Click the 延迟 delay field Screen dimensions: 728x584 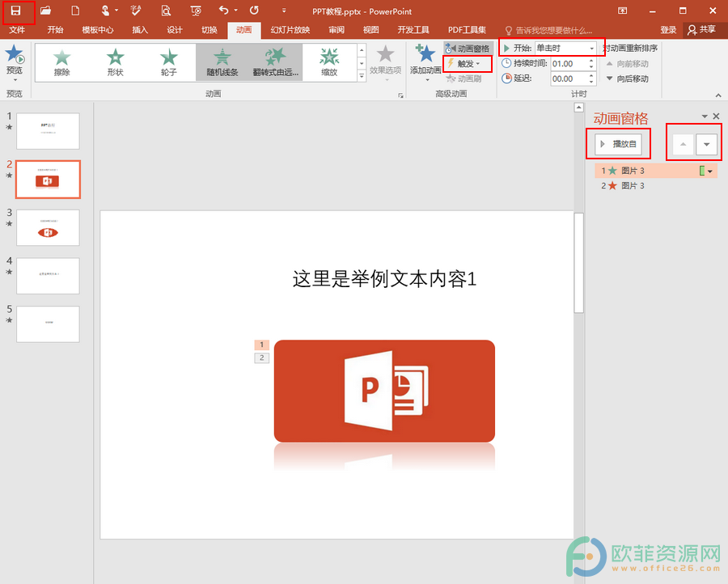[x=569, y=79]
